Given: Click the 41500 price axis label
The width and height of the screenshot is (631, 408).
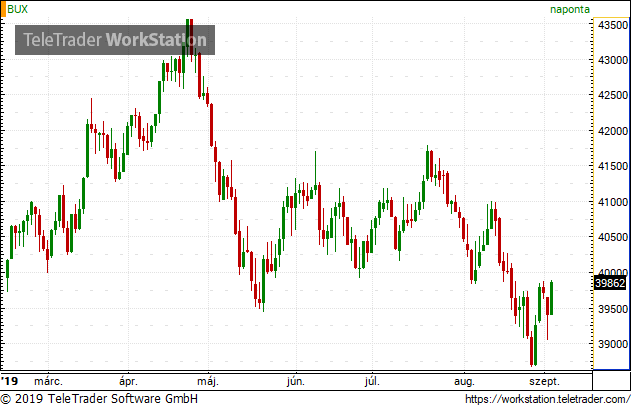Looking at the screenshot, I should coord(613,166).
